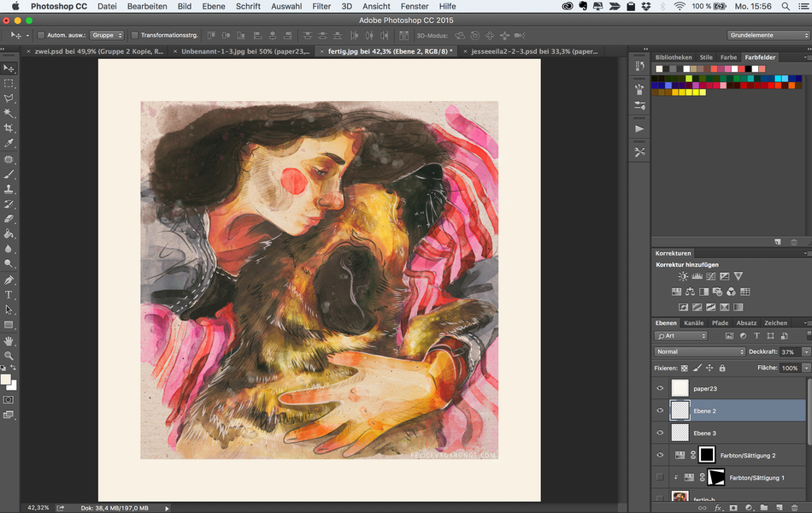The image size is (812, 513).
Task: Click the Dropbox menu bar icon
Action: click(x=646, y=6)
